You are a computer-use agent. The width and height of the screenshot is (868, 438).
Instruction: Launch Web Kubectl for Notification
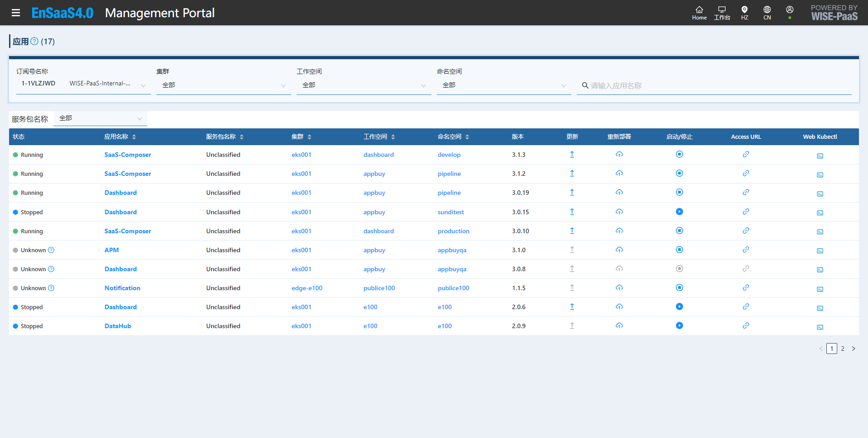(x=820, y=289)
